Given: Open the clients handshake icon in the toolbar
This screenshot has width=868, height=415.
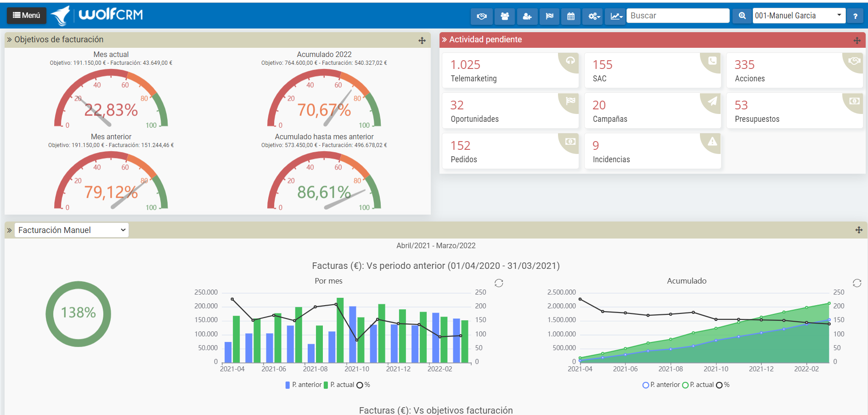Looking at the screenshot, I should click(481, 16).
